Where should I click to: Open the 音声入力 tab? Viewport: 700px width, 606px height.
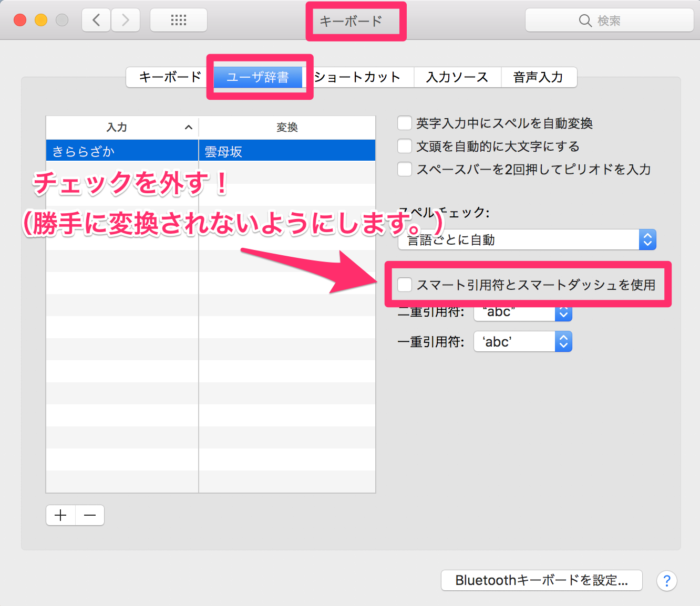tap(538, 77)
